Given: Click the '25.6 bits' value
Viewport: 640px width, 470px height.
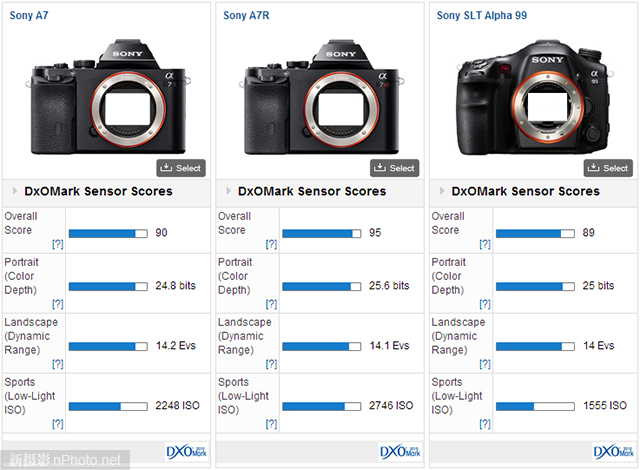Looking at the screenshot, I should click(389, 286).
